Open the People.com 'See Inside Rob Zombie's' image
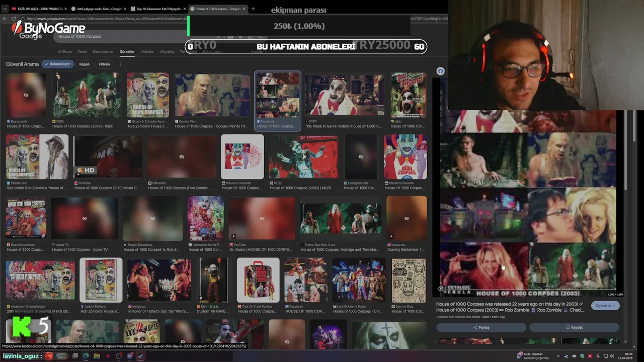 [37, 156]
